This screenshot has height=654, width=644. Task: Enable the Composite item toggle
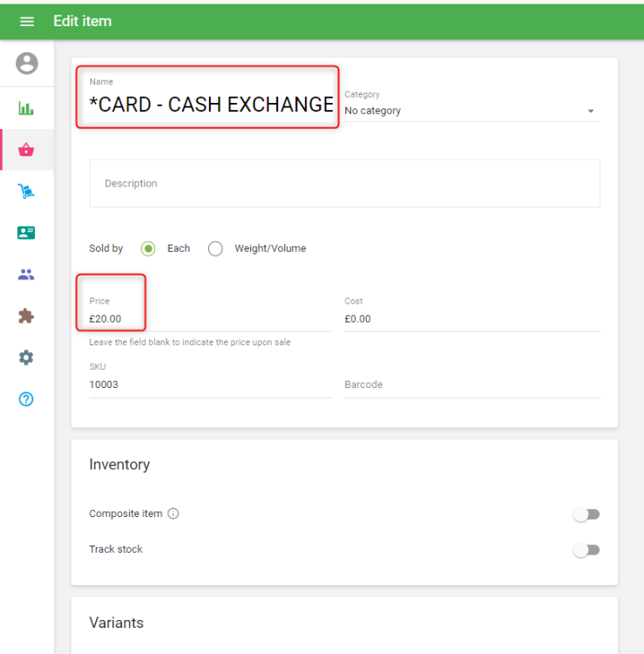tap(586, 514)
